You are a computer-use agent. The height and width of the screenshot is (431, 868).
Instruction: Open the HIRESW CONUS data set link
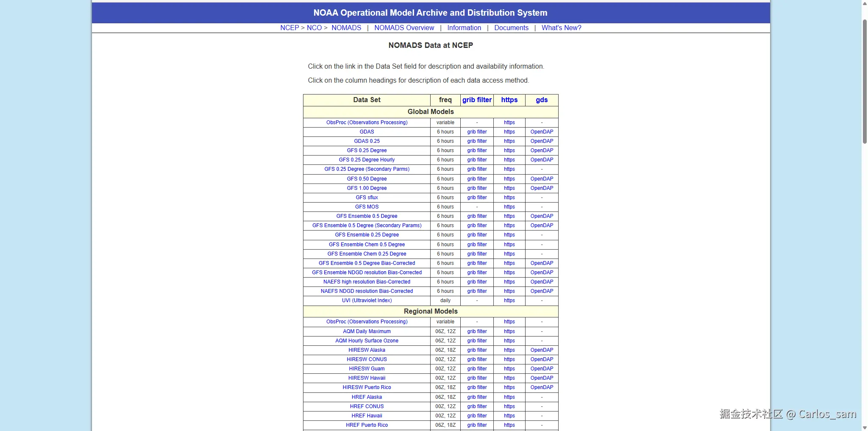[x=367, y=359]
